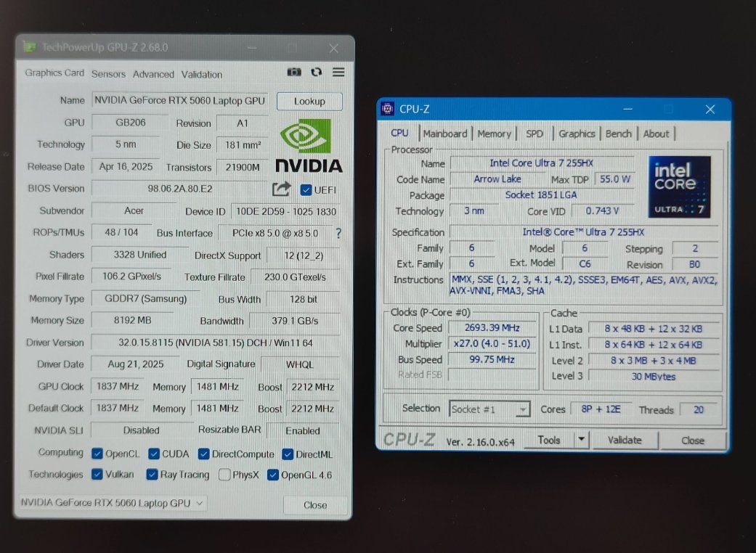The width and height of the screenshot is (756, 553).
Task: Switch to the Advanced tab in GPU-Z
Action: pos(153,74)
